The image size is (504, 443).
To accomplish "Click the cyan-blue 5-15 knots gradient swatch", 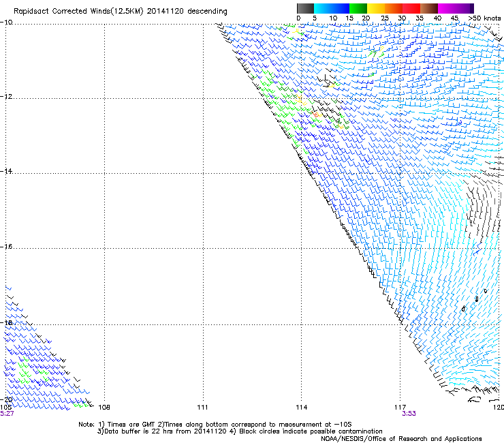I will tap(332, 8).
